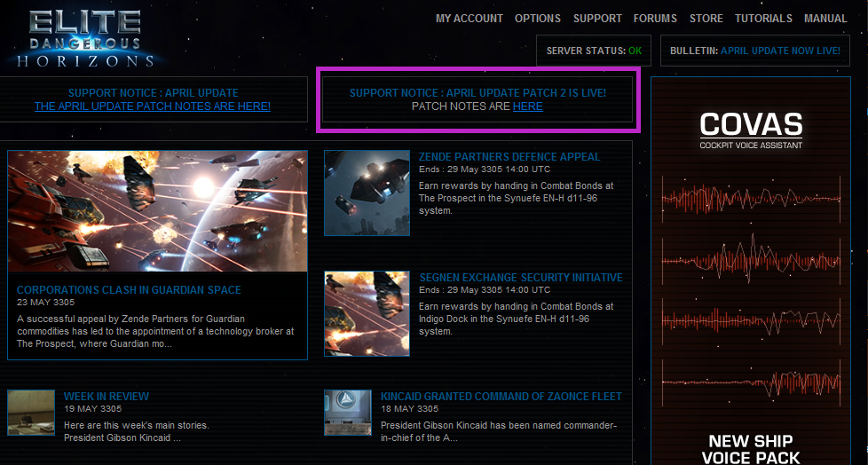Open the Week in Review thumbnail

tap(31, 413)
